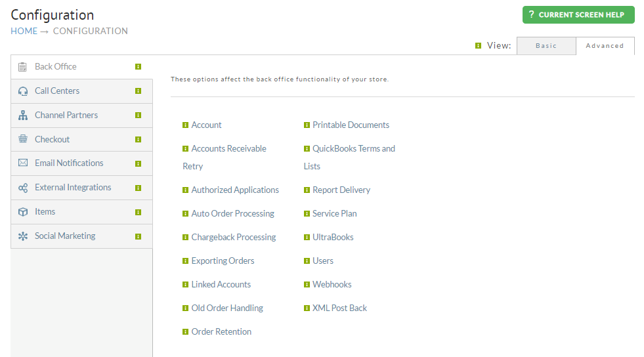Viewport: 644px width, 357px height.
Task: Click green info icon in Items row
Action: (x=139, y=212)
